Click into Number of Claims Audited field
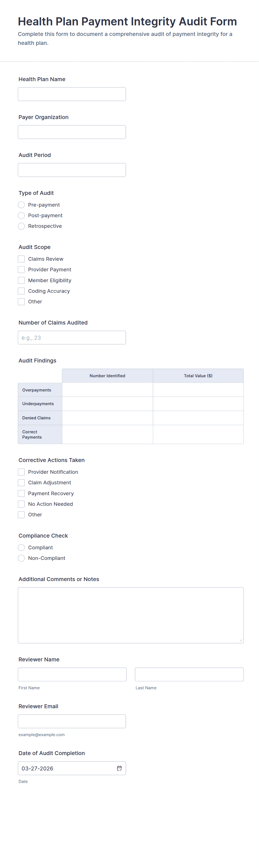This screenshot has width=259, height=868. point(72,338)
